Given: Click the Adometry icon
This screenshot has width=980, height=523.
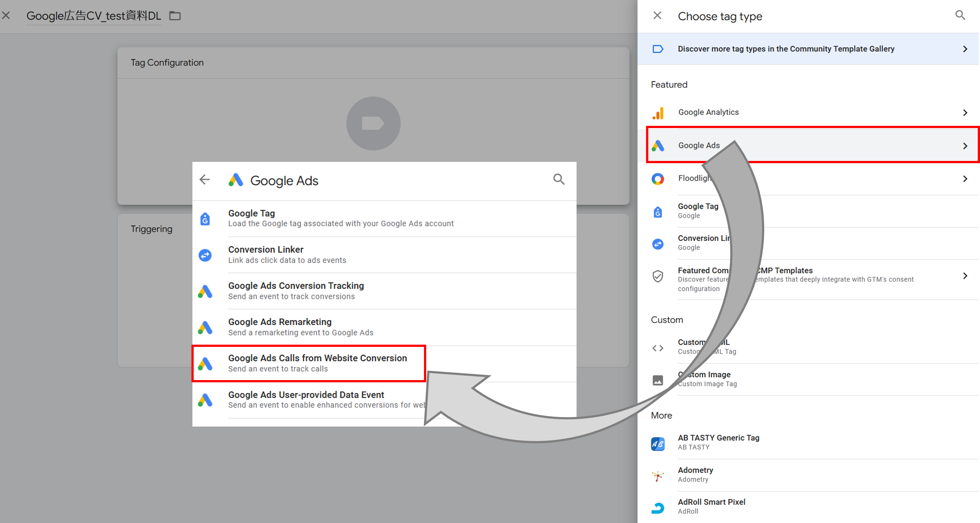Looking at the screenshot, I should pyautogui.click(x=658, y=476).
